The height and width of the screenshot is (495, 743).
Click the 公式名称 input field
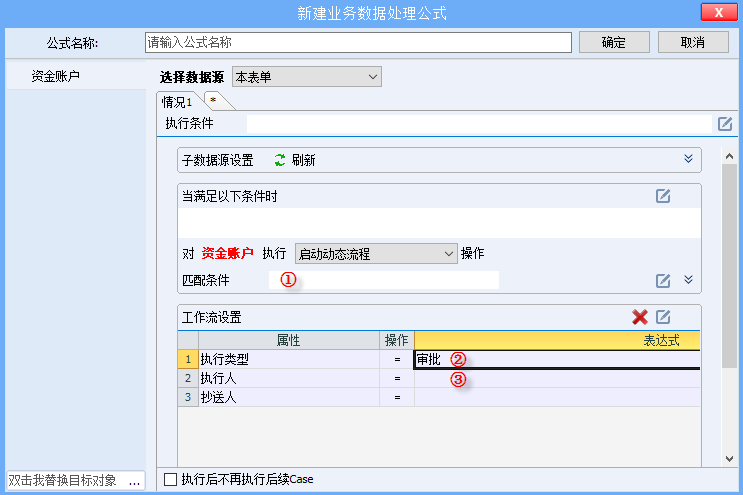click(358, 43)
